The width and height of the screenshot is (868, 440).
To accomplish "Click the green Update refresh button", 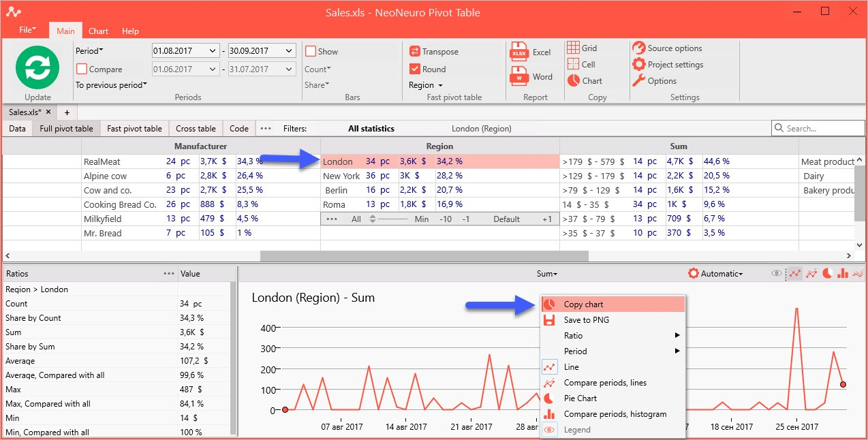I will pyautogui.click(x=37, y=67).
